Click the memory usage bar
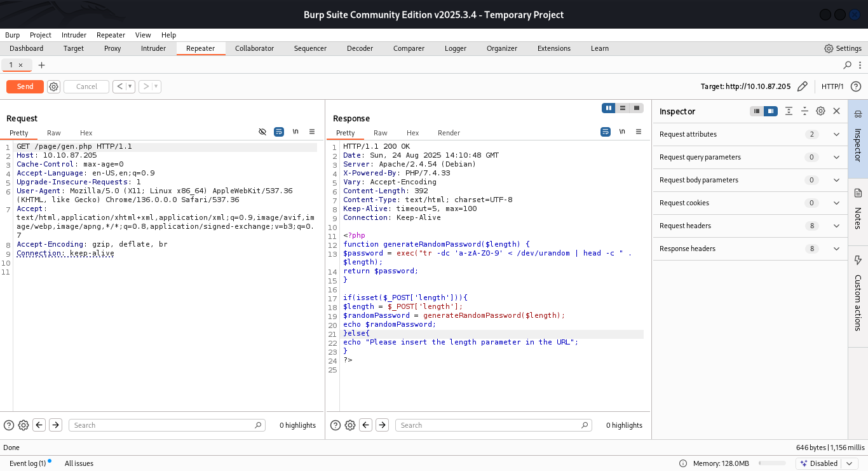 [x=772, y=463]
